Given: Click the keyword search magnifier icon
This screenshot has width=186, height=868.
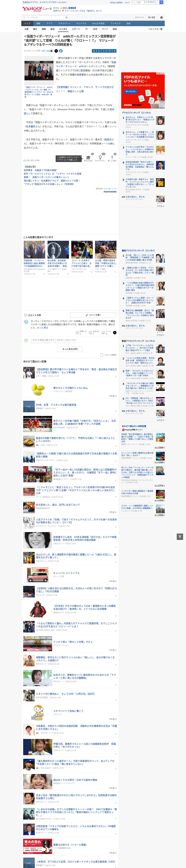Looking at the screenshot, I should (66, 18).
